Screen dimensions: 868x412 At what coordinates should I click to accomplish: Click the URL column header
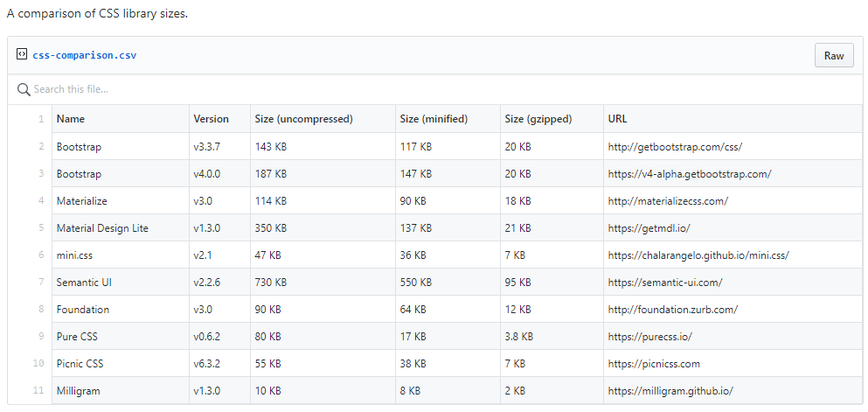pyautogui.click(x=617, y=119)
